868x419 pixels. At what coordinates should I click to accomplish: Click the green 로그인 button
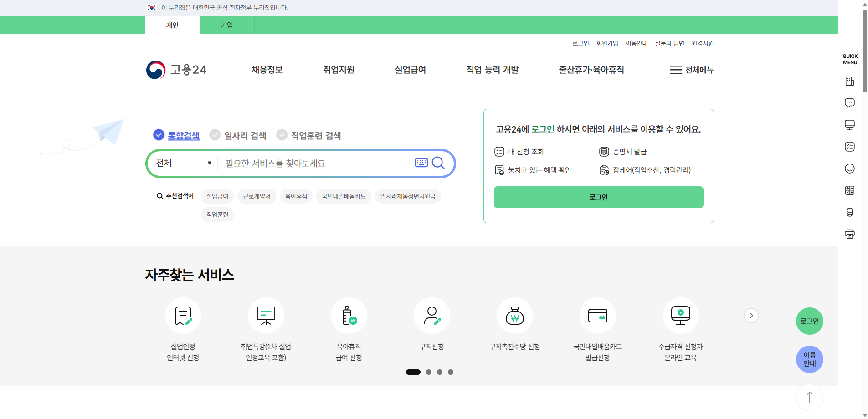tap(598, 197)
